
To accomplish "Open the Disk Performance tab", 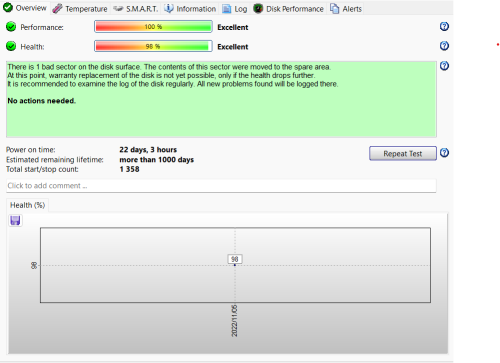I will (x=288, y=9).
